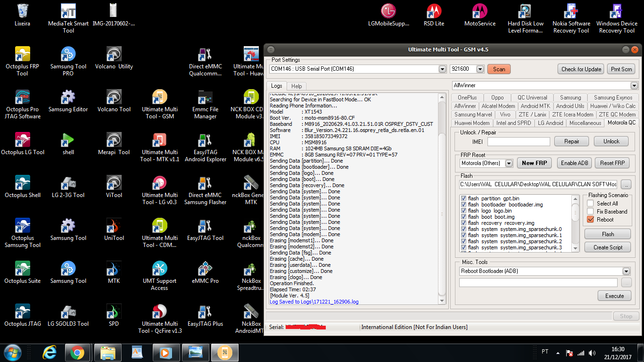Open the saved log file link
Viewport: 644px width, 362px height.
[314, 302]
